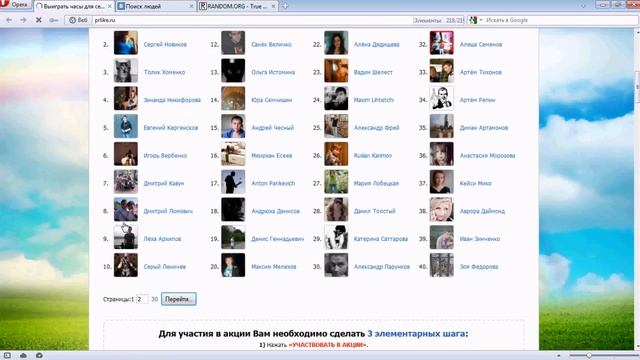Open Anton Pankevich profile link
This screenshot has height=360, width=640.
click(273, 183)
